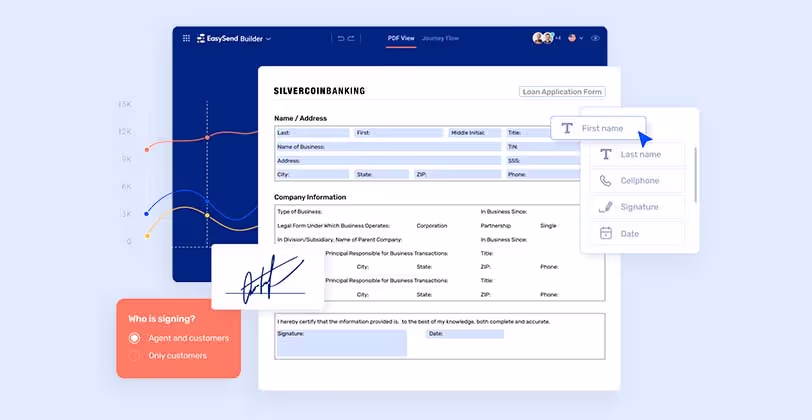The image size is (812, 420).
Task: Click the undo arrow icon
Action: pos(340,38)
